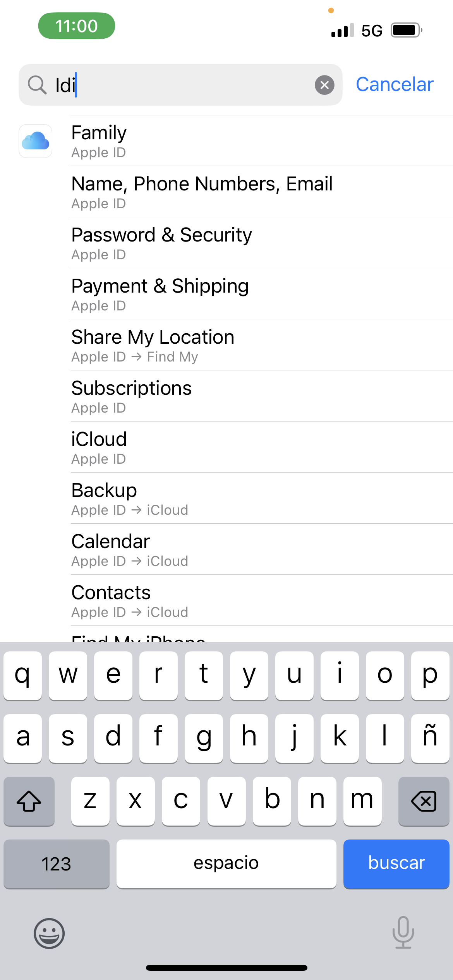Switch to the 123 numeric keyboard

(57, 863)
